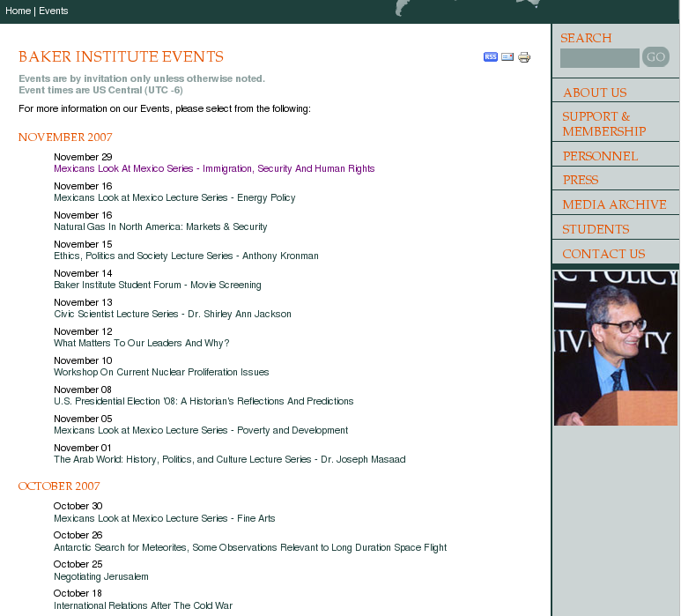Click the November 14 date text

pyautogui.click(x=83, y=273)
